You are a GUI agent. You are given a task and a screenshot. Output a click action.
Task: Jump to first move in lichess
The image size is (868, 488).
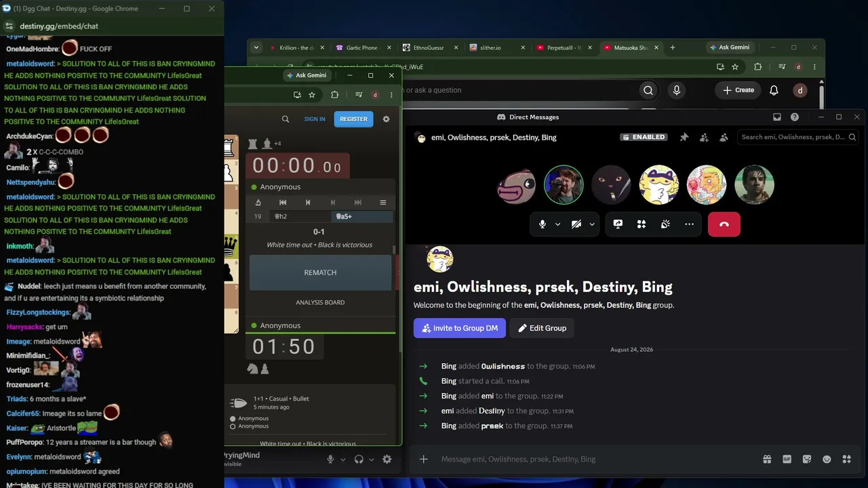(x=283, y=202)
